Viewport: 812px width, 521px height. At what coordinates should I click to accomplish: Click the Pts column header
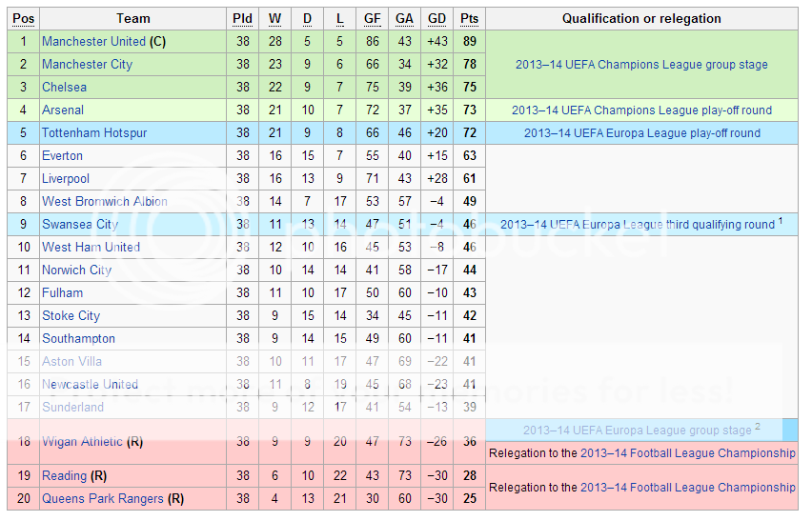469,19
